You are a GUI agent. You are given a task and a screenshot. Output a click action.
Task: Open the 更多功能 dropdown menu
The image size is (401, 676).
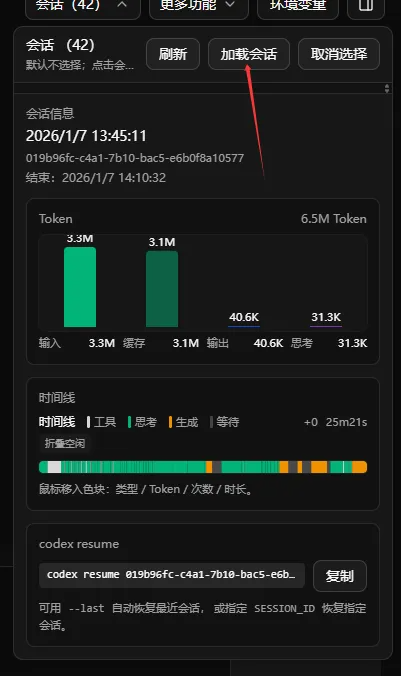point(199,6)
